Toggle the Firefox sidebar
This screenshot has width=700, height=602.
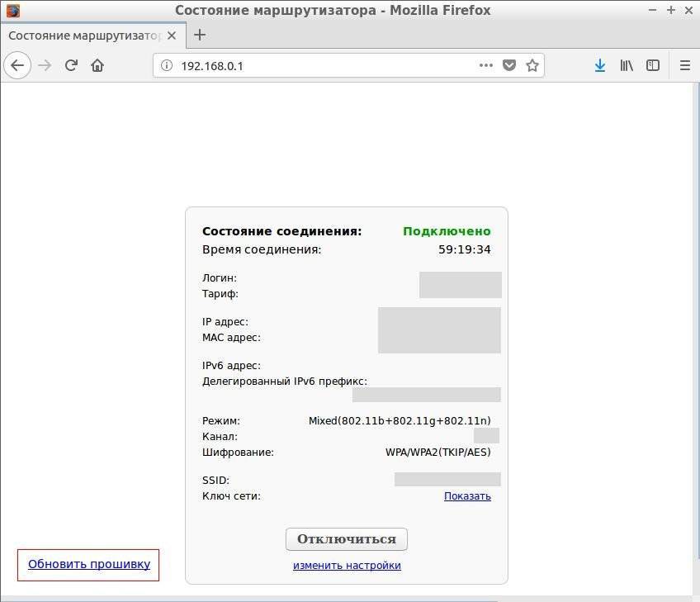pyautogui.click(x=653, y=65)
